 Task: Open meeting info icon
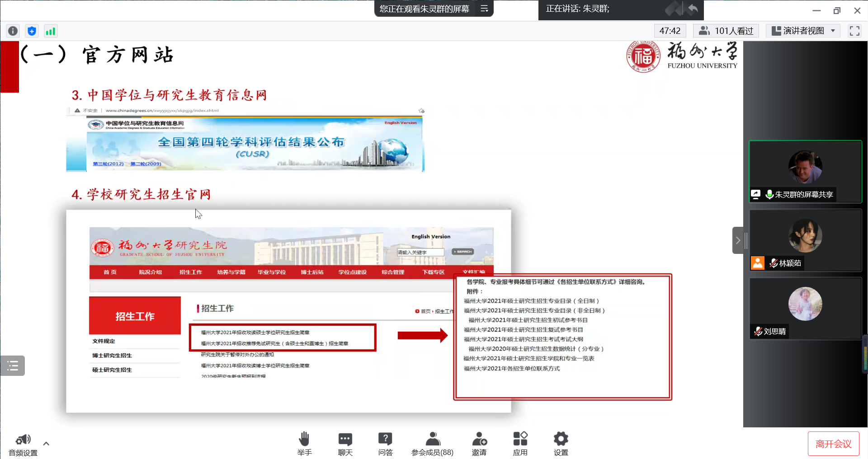click(x=13, y=31)
